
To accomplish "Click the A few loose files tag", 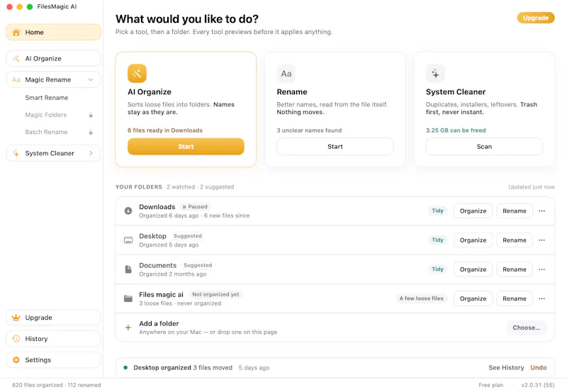I will 421,298.
